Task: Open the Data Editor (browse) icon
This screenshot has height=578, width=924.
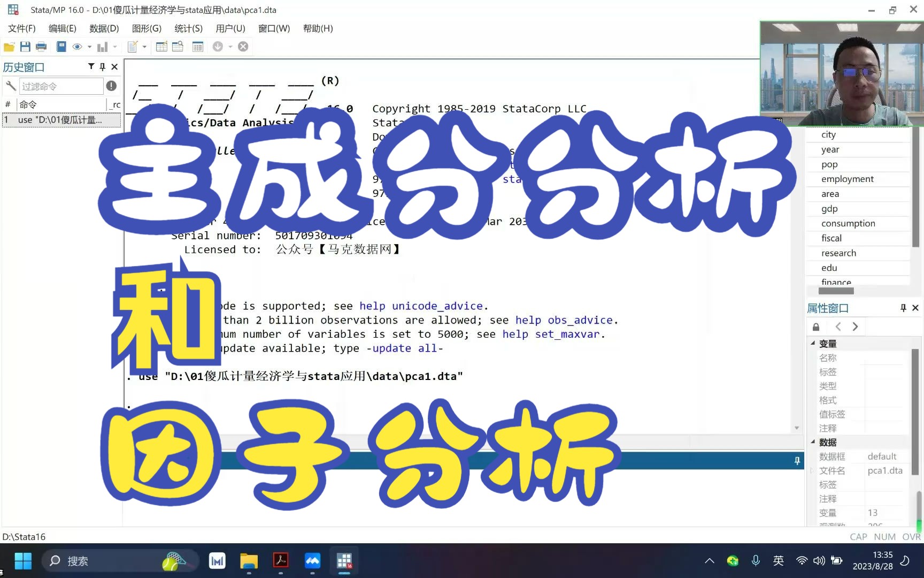Action: [x=178, y=47]
